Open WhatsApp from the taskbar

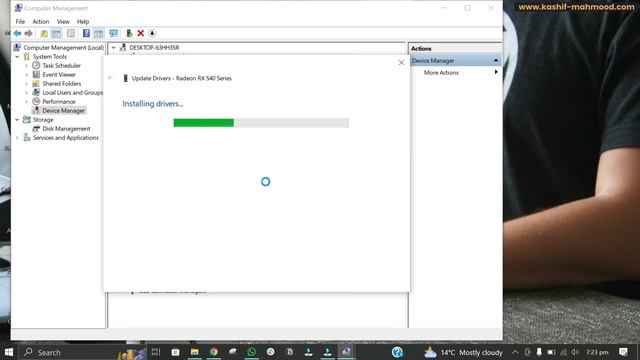[x=251, y=352]
